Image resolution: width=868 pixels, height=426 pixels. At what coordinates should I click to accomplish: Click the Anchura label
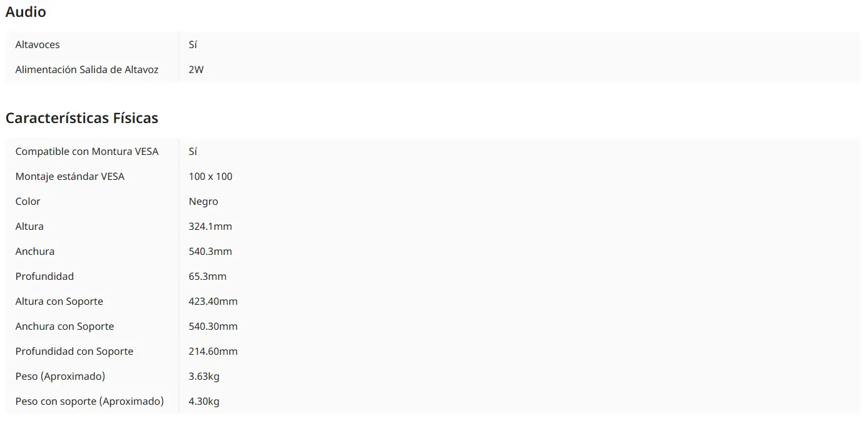(x=35, y=252)
